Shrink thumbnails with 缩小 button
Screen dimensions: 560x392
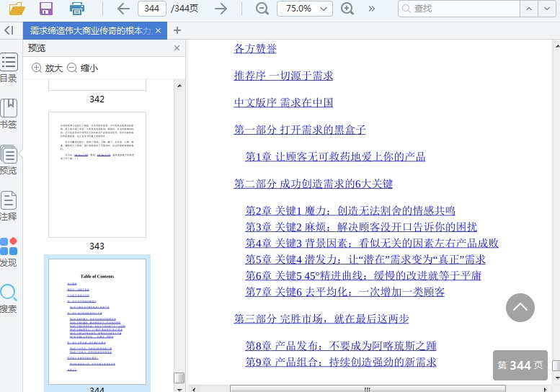tap(82, 68)
